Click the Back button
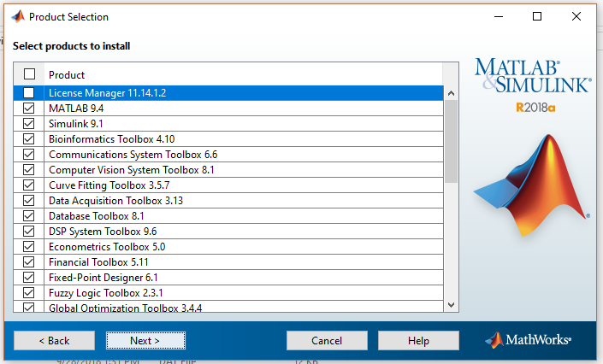Viewport: 603px width, 364px height. point(54,341)
